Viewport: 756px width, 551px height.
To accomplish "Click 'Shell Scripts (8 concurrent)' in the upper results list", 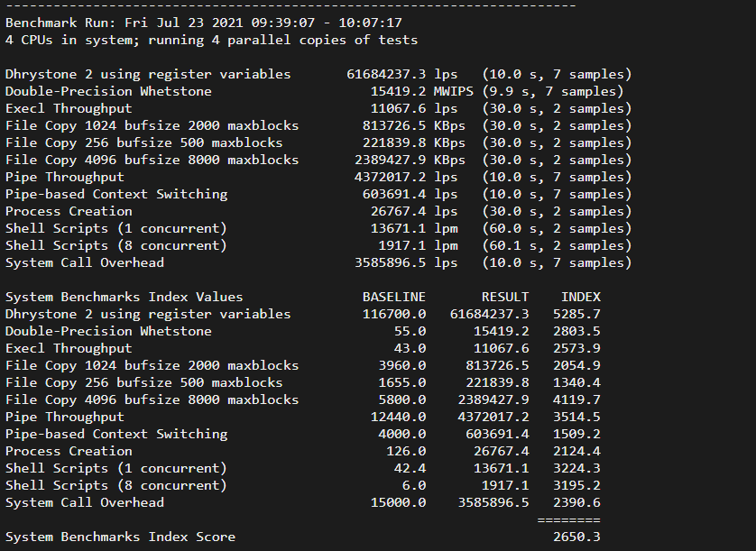I will click(116, 245).
